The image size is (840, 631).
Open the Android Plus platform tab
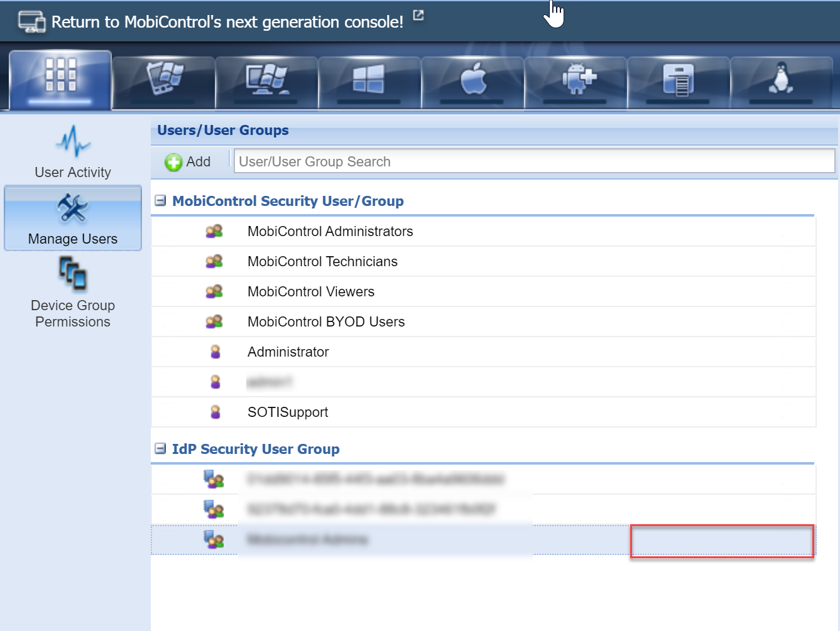pyautogui.click(x=575, y=81)
